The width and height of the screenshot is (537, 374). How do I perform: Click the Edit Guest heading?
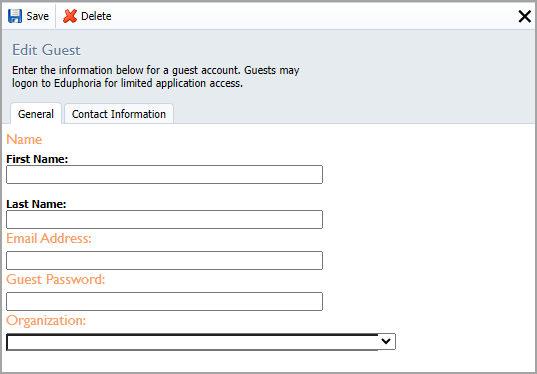click(46, 50)
